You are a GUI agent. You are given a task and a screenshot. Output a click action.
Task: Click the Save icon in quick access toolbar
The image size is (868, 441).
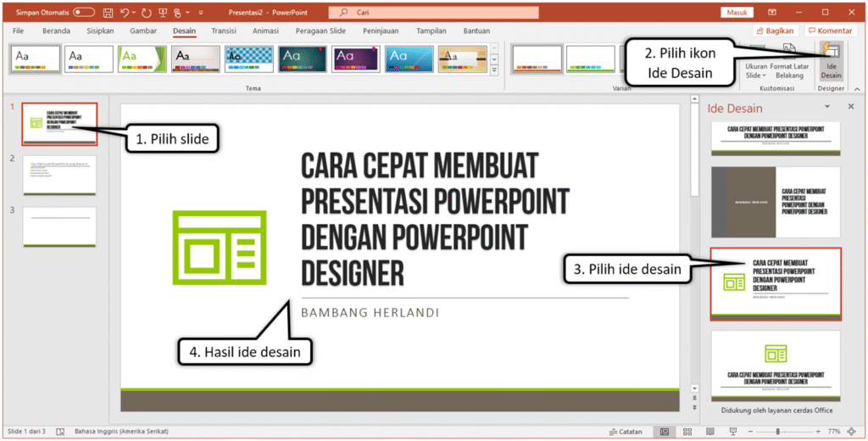point(108,12)
